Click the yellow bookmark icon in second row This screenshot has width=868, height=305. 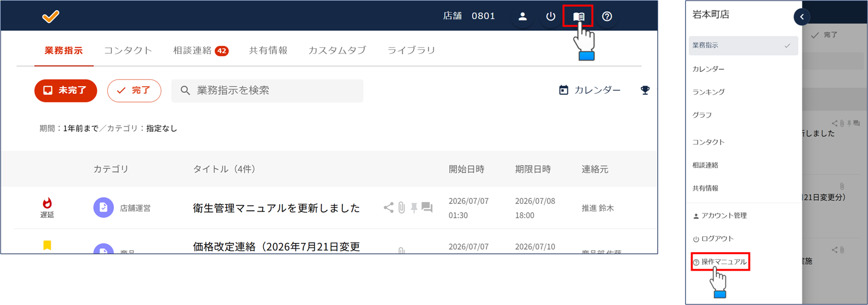tap(47, 246)
